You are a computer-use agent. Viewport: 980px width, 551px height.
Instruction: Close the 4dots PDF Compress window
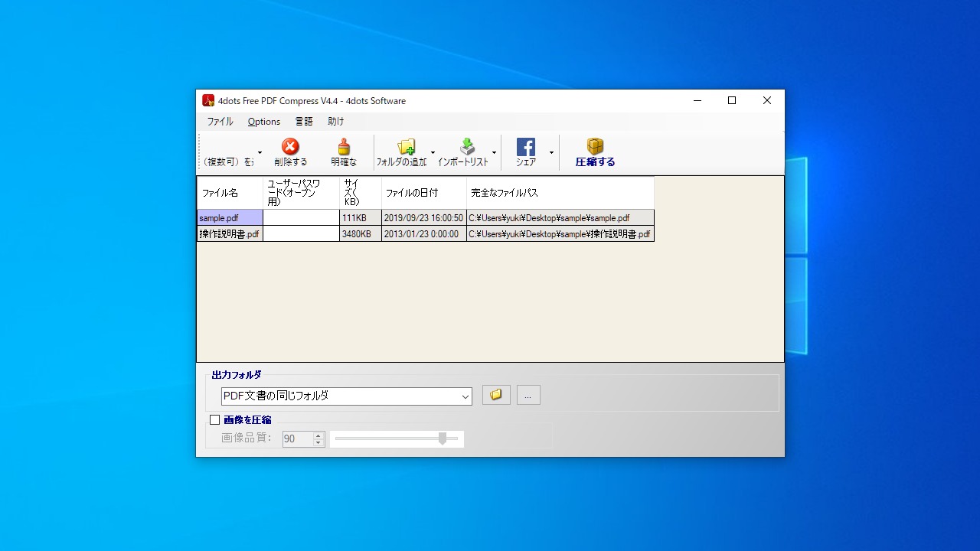click(767, 100)
